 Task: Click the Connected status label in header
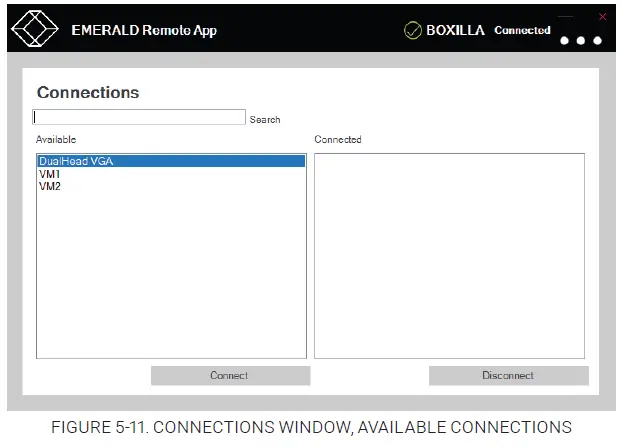[x=522, y=30]
